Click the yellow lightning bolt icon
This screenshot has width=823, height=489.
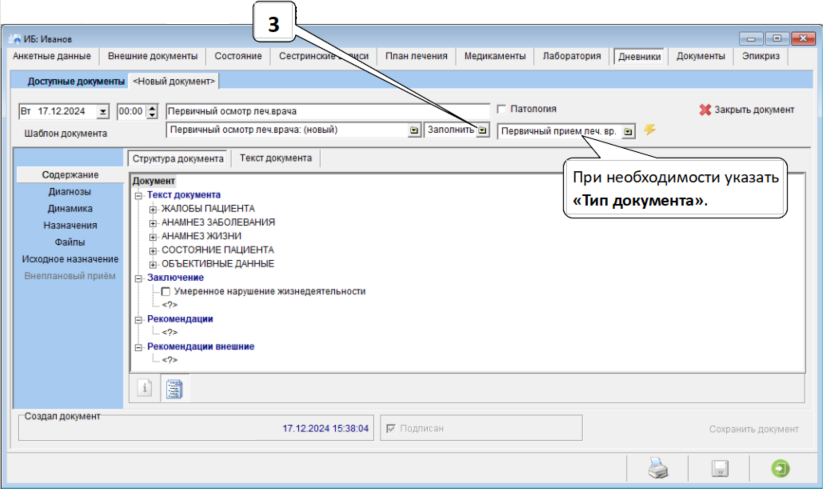pyautogui.click(x=650, y=130)
